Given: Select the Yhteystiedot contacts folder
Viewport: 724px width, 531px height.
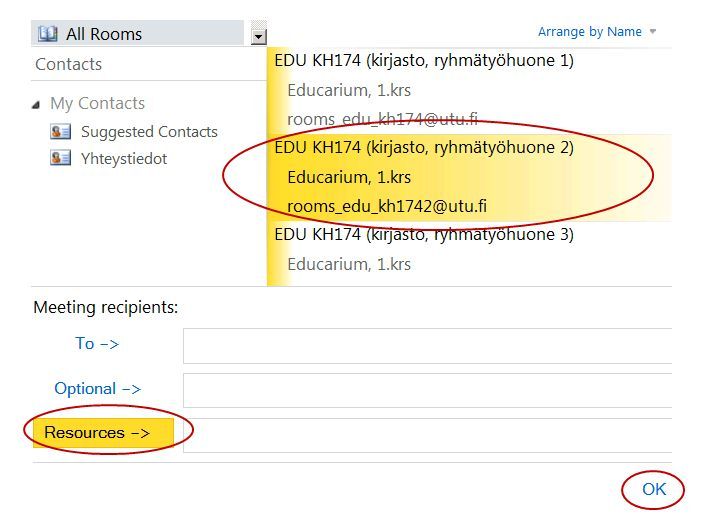Looking at the screenshot, I should (x=124, y=158).
